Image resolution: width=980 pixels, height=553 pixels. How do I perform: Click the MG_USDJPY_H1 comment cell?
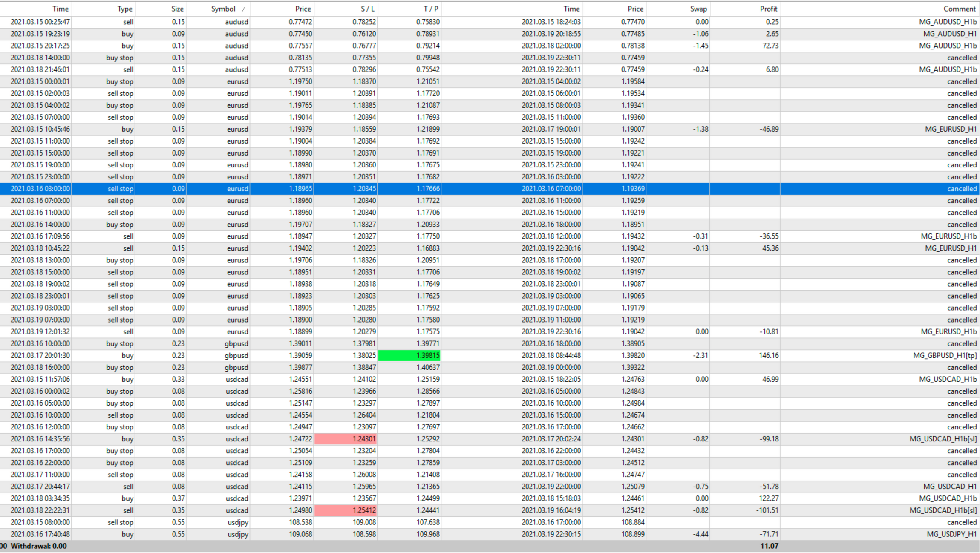pyautogui.click(x=951, y=534)
